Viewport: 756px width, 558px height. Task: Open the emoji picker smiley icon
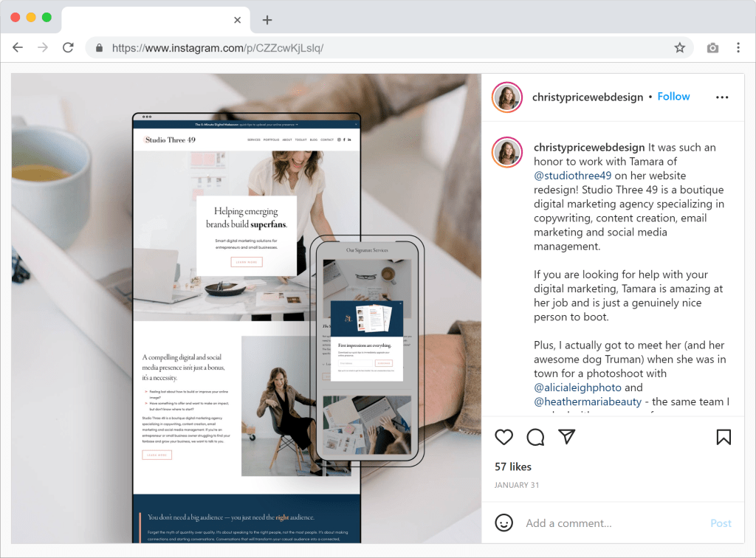coord(504,523)
